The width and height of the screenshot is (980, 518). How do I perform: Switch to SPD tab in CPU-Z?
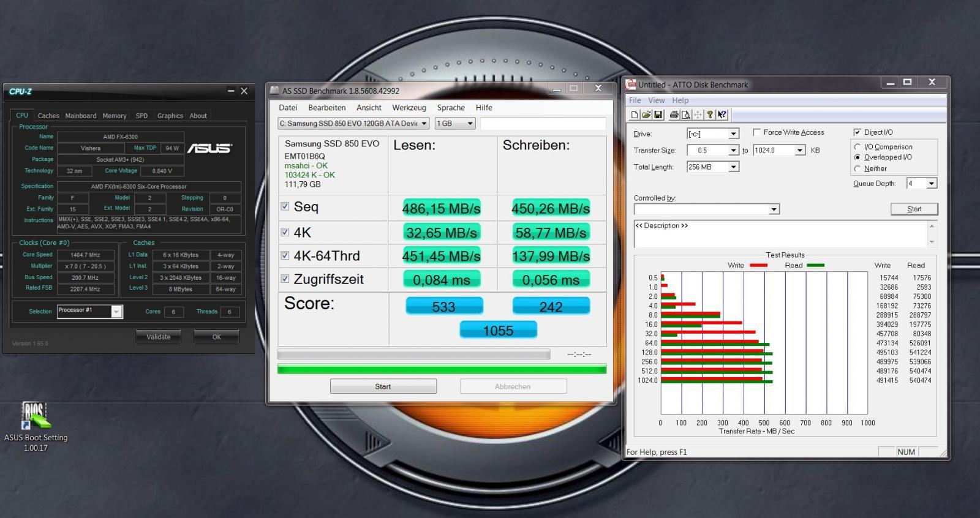coord(141,116)
